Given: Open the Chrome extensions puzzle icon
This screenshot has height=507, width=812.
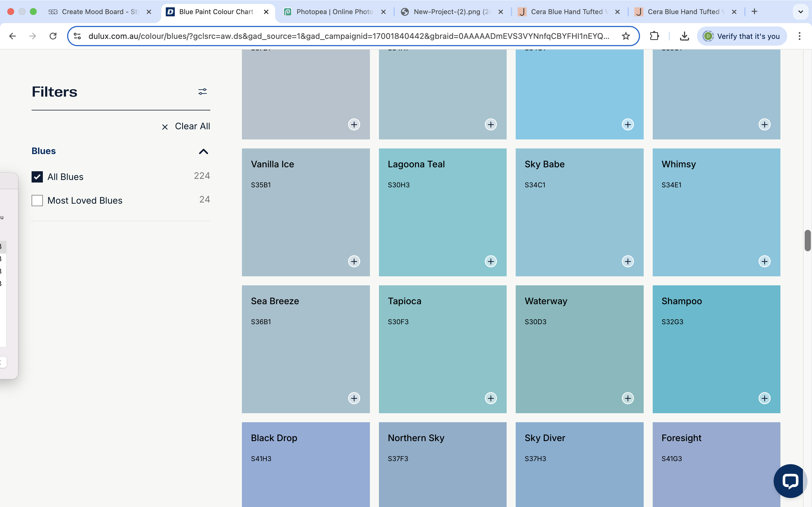Looking at the screenshot, I should pyautogui.click(x=654, y=36).
